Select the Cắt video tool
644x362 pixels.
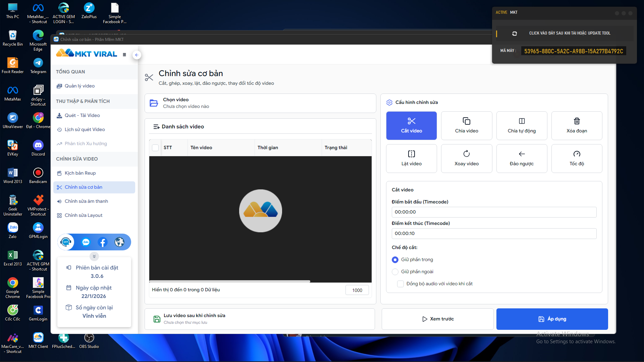(x=411, y=125)
